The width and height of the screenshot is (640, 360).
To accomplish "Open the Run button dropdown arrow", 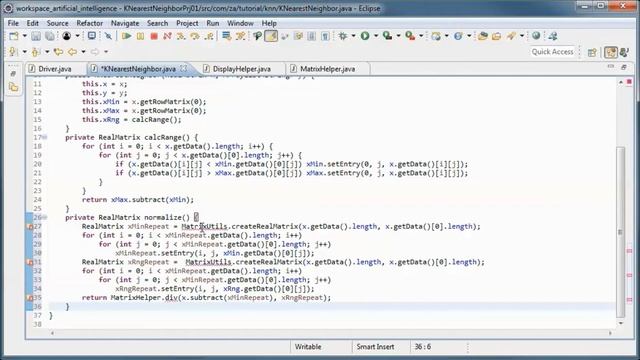I will pos(376,36).
